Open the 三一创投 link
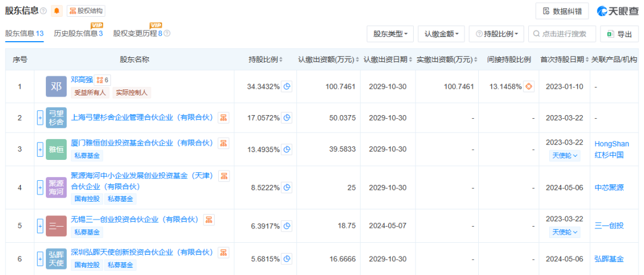Viewport: 644px width, 275px height. [x=609, y=225]
